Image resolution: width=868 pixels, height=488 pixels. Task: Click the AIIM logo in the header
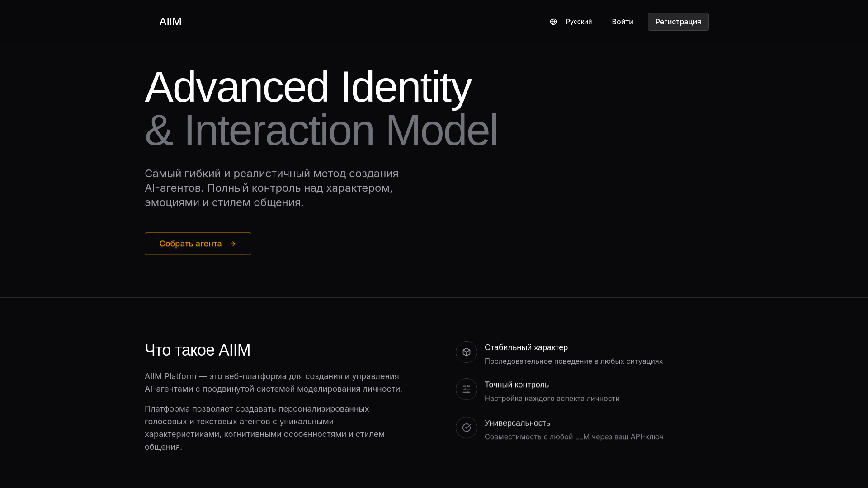pyautogui.click(x=170, y=21)
